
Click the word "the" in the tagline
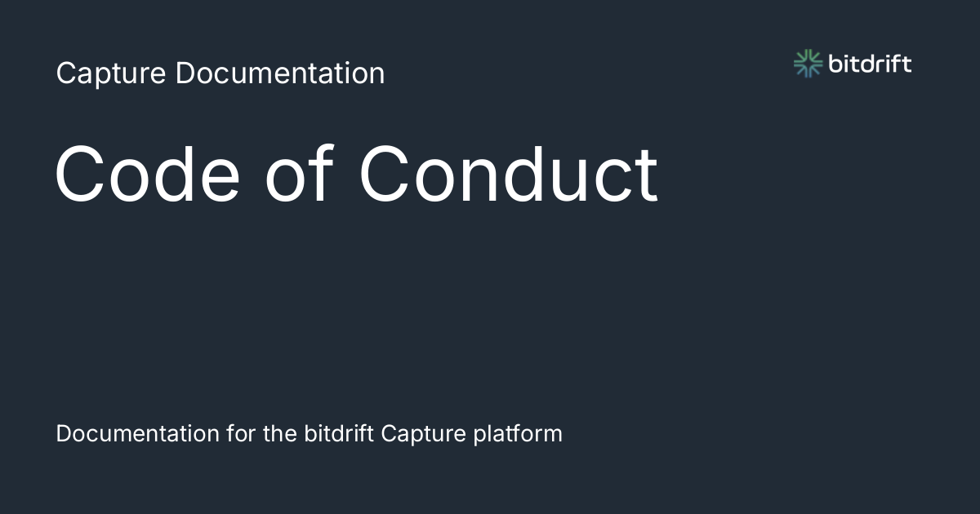pyautogui.click(x=280, y=433)
